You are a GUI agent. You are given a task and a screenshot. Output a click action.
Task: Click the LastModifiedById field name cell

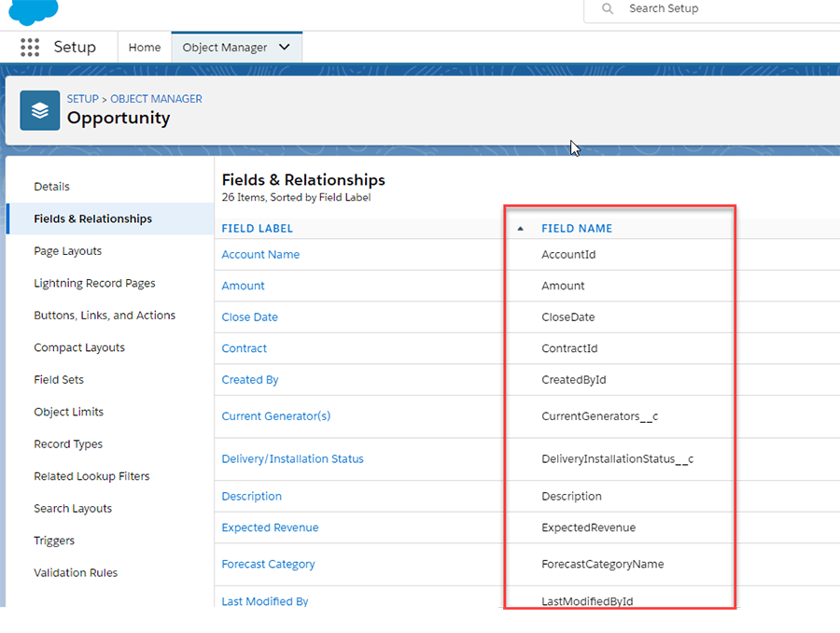(x=587, y=601)
